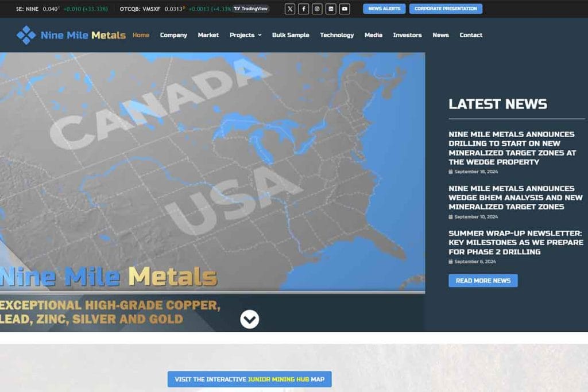The image size is (588, 392).
Task: Open the YouTube social icon
Action: tap(345, 9)
